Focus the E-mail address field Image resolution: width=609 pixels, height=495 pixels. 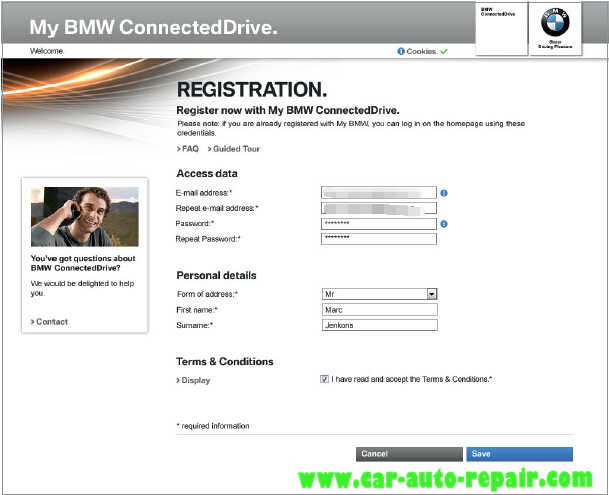pyautogui.click(x=379, y=193)
